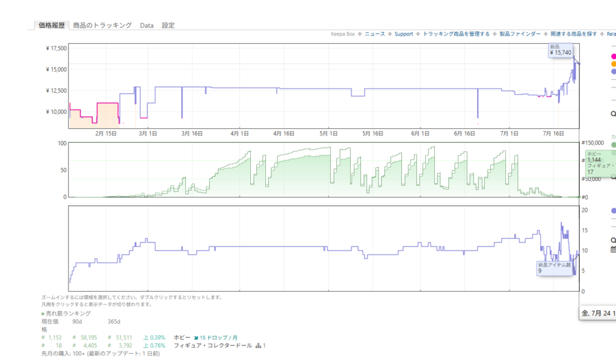The image size is (616, 364).
Task: Click the 3月 1日 date label
Action: pos(148,134)
